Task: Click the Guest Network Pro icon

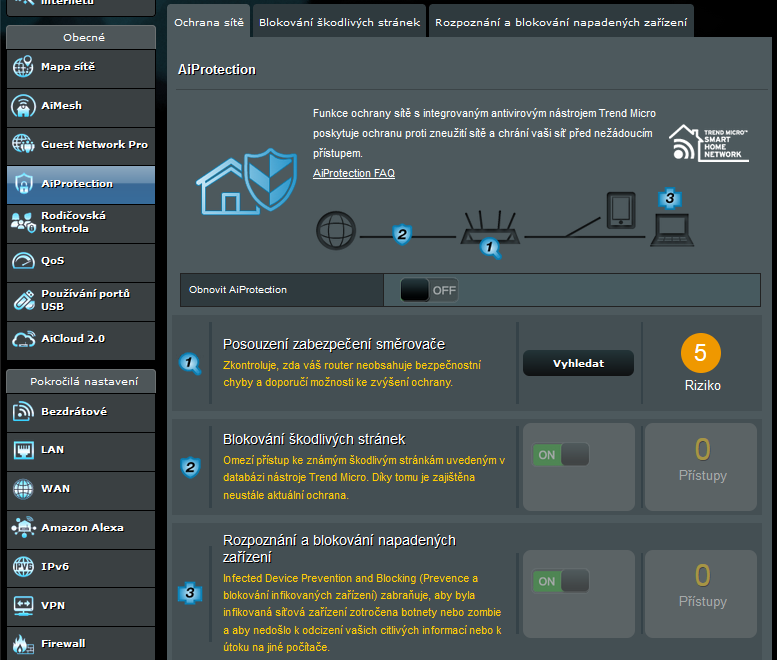Action: pos(23,145)
